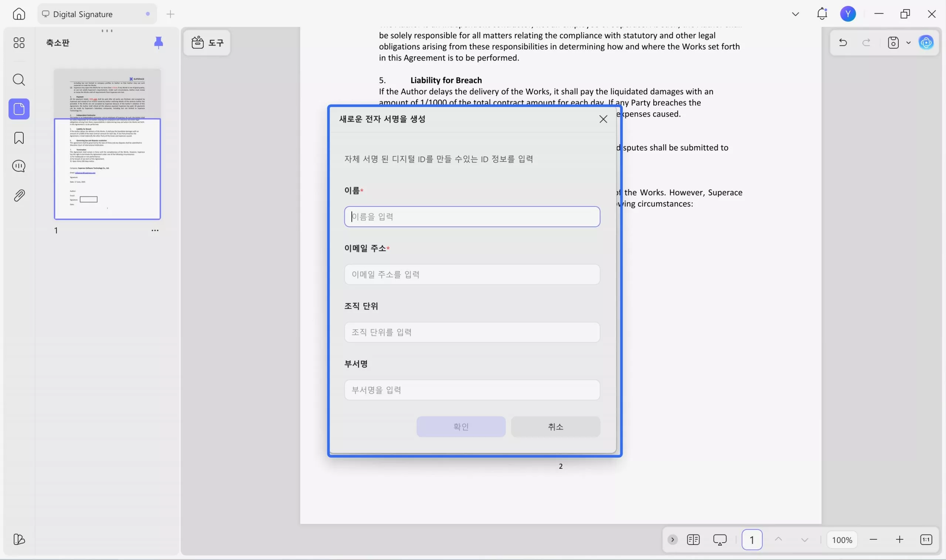
Task: Toggle the thumbnail panel pin
Action: point(159,42)
